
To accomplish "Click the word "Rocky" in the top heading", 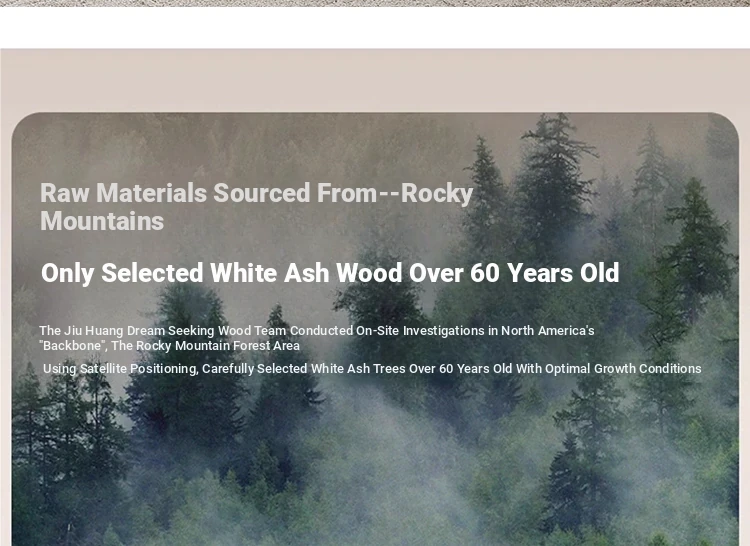I will click(x=437, y=194).
